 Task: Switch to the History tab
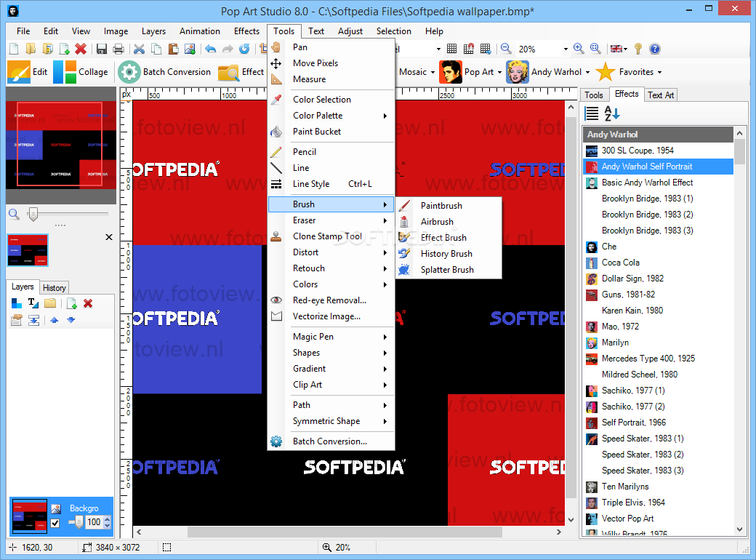[x=54, y=288]
